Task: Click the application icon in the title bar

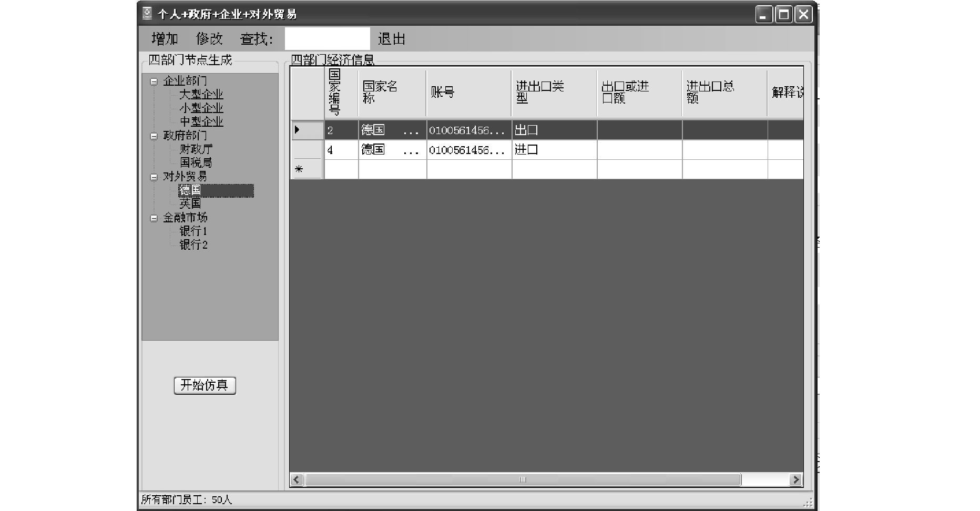Action: point(147,14)
